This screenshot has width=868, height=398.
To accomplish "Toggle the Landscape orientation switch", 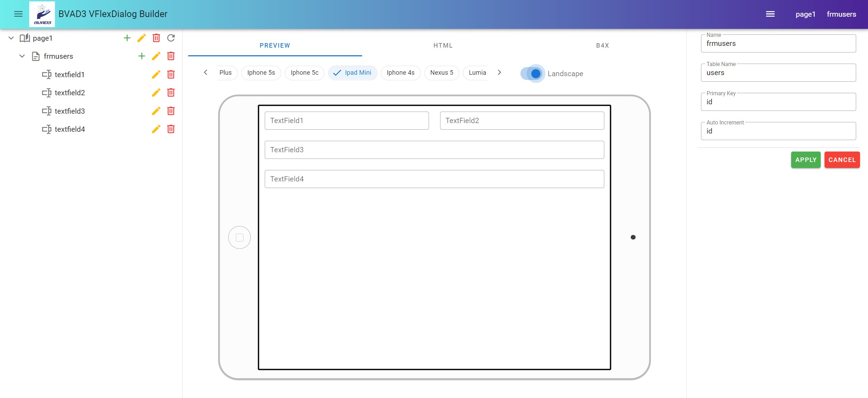I will click(x=533, y=73).
